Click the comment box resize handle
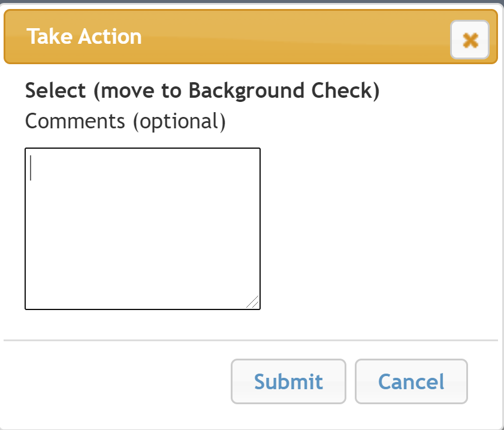This screenshot has height=430, width=504. click(253, 303)
